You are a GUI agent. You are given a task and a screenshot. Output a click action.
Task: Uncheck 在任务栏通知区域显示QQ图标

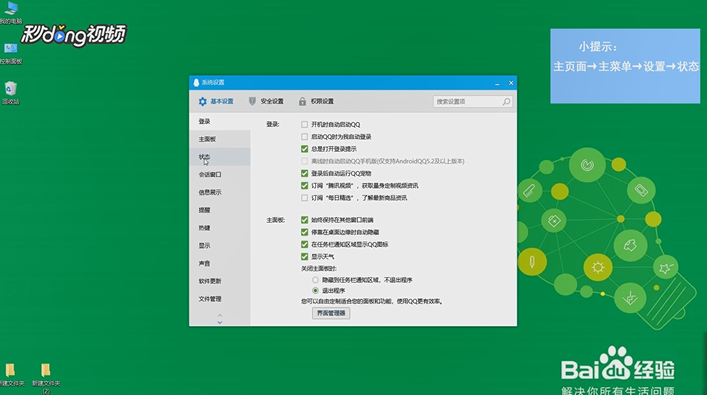304,244
